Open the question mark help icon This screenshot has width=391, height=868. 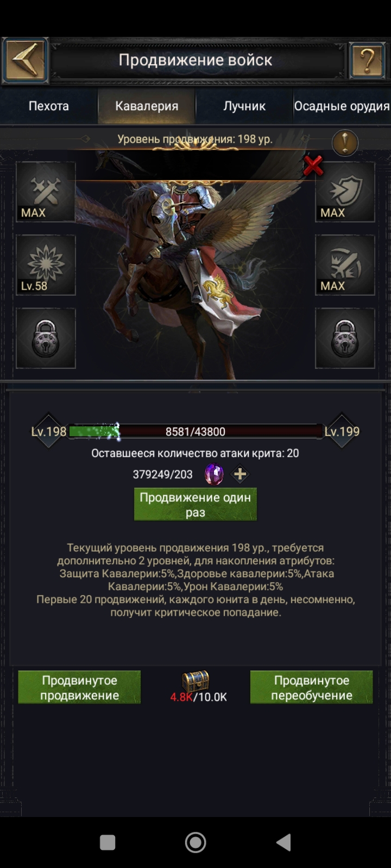click(x=367, y=60)
